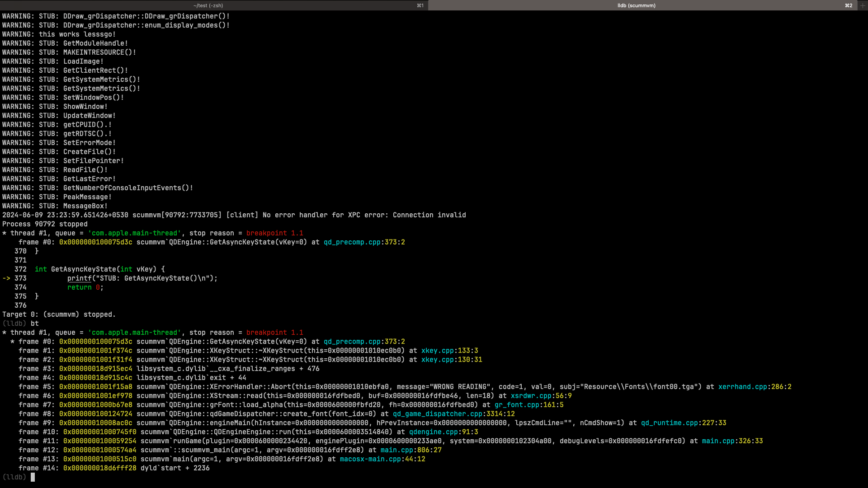Click main.cpp reference in frame #12
This screenshot has width=868, height=488.
pos(396,450)
